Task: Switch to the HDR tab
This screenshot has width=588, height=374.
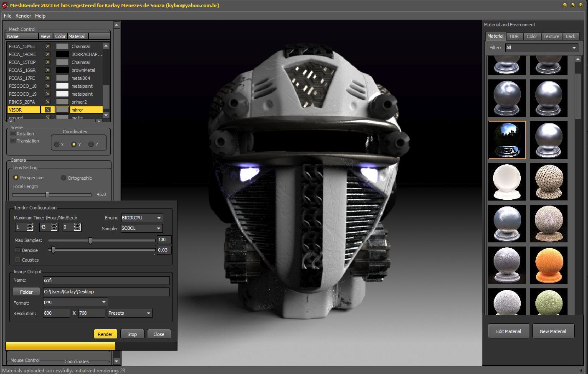Action: point(514,36)
